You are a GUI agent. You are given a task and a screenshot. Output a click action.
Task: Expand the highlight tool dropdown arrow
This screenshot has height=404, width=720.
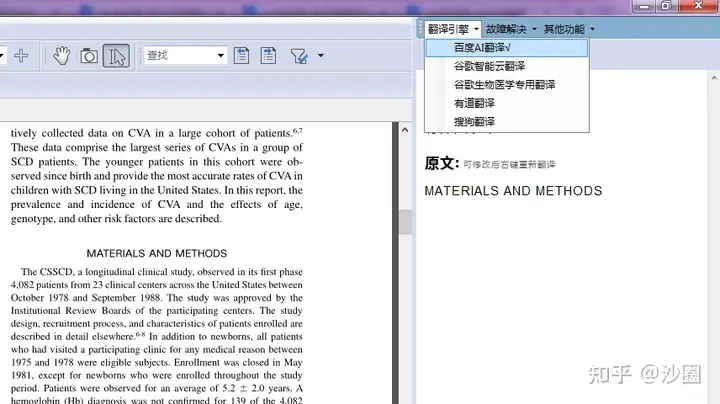click(x=321, y=56)
